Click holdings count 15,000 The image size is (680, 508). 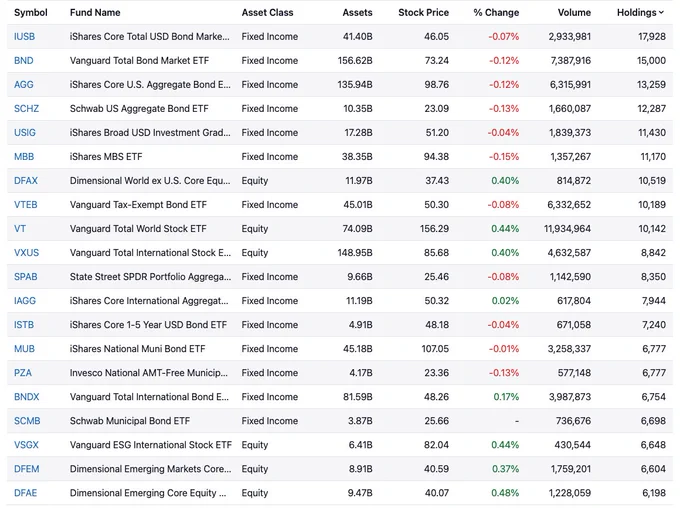coord(651,61)
